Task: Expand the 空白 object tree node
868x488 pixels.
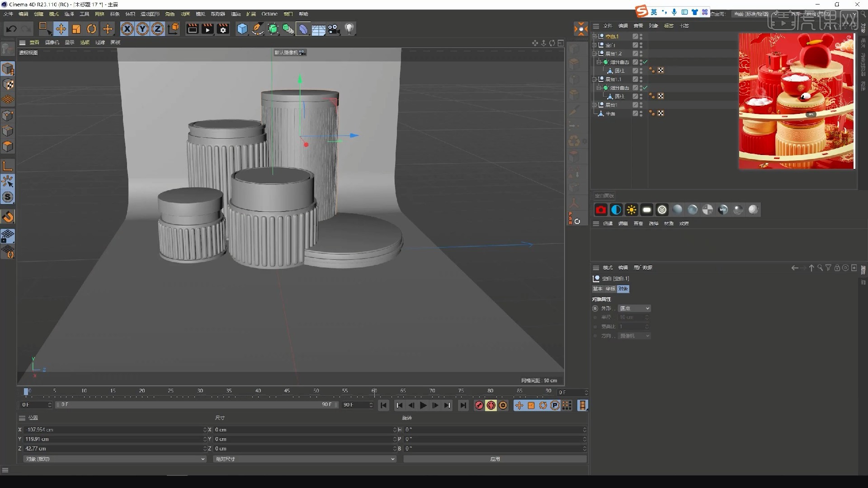Action: pyautogui.click(x=595, y=45)
